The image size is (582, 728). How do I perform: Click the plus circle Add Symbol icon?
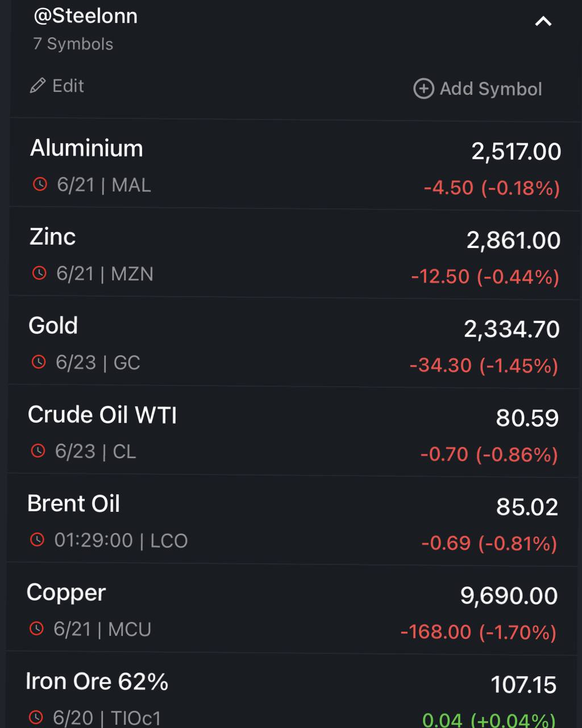coord(423,89)
